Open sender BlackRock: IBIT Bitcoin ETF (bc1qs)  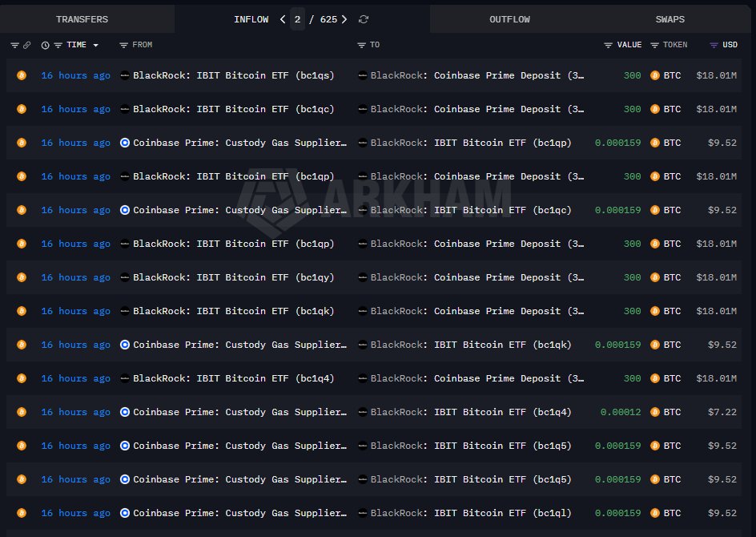tap(234, 75)
